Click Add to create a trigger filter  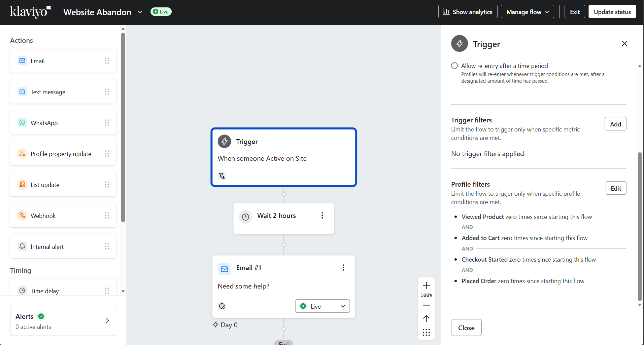615,124
